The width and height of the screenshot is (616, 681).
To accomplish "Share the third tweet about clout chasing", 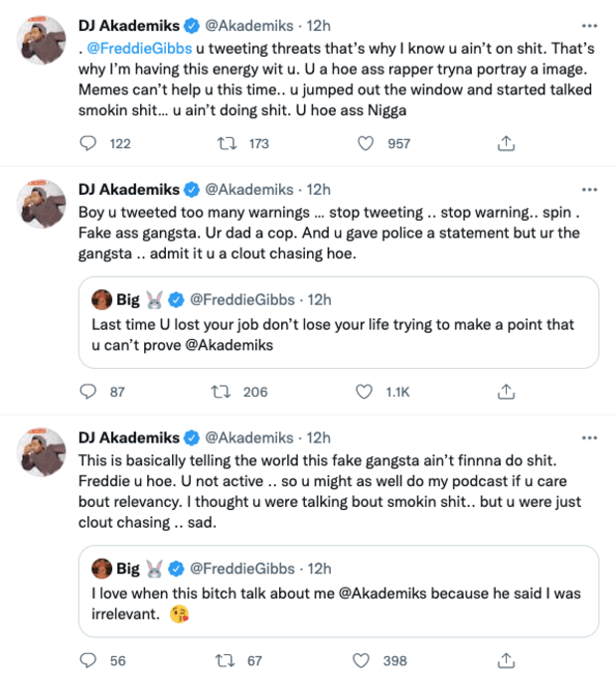I will [506, 660].
